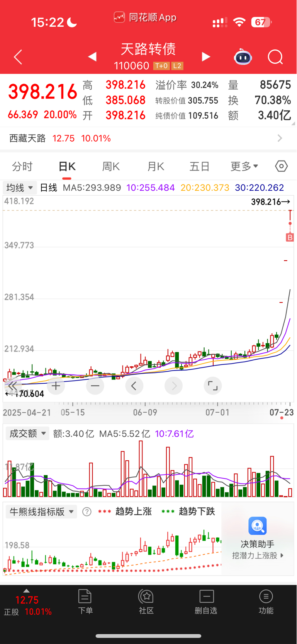
Task: Tap 额:3.40亿 in volume panel
Action: pyautogui.click(x=73, y=434)
